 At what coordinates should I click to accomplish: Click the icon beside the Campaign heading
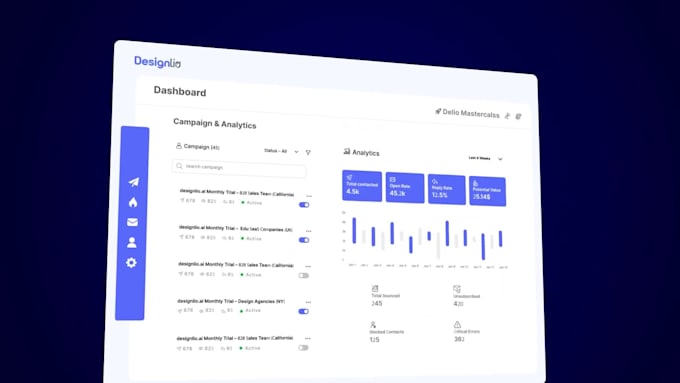[178, 146]
